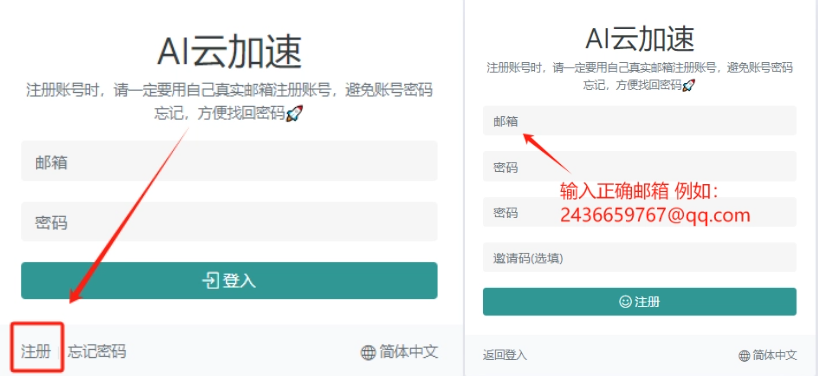Focus the 邮箱 field on the registration form

[x=639, y=121]
